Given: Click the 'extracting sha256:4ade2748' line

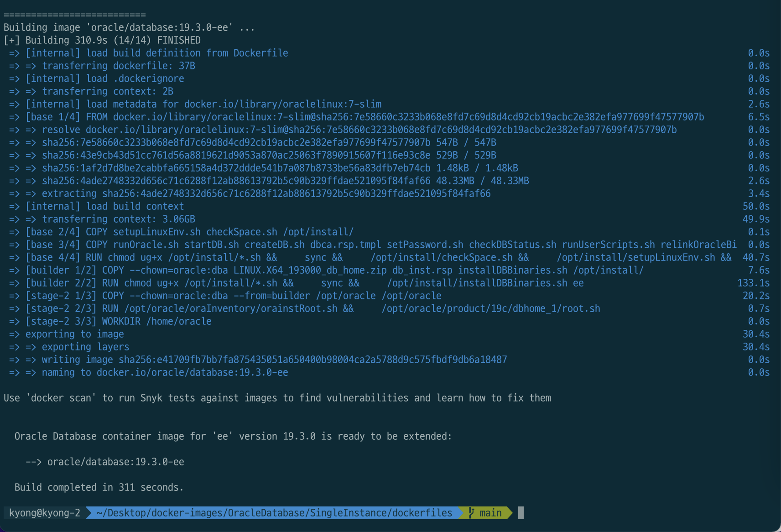Looking at the screenshot, I should pyautogui.click(x=250, y=193).
